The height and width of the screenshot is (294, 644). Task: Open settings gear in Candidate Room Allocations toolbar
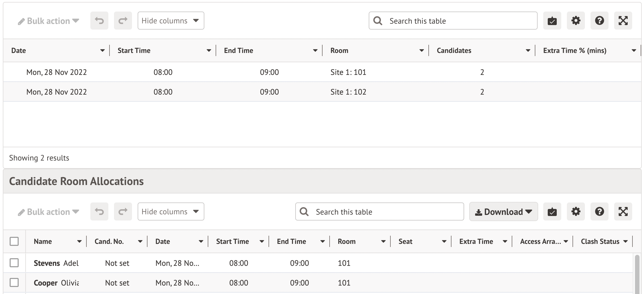click(576, 211)
